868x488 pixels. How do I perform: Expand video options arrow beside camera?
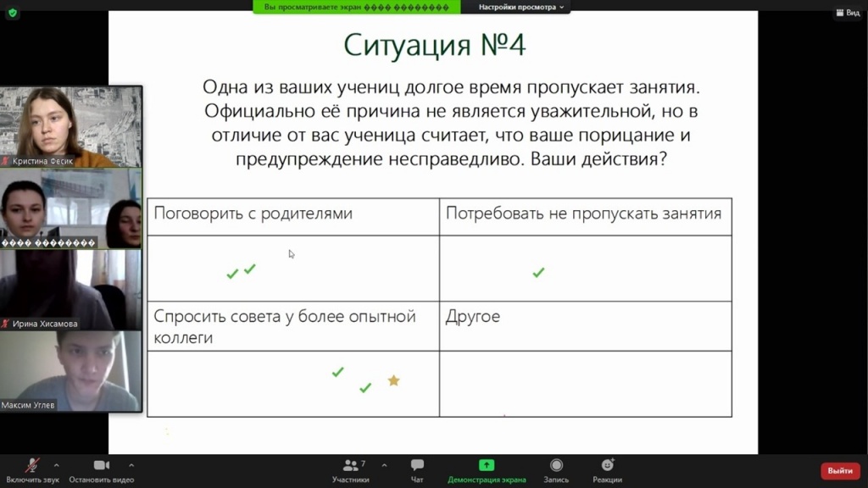pos(131,465)
